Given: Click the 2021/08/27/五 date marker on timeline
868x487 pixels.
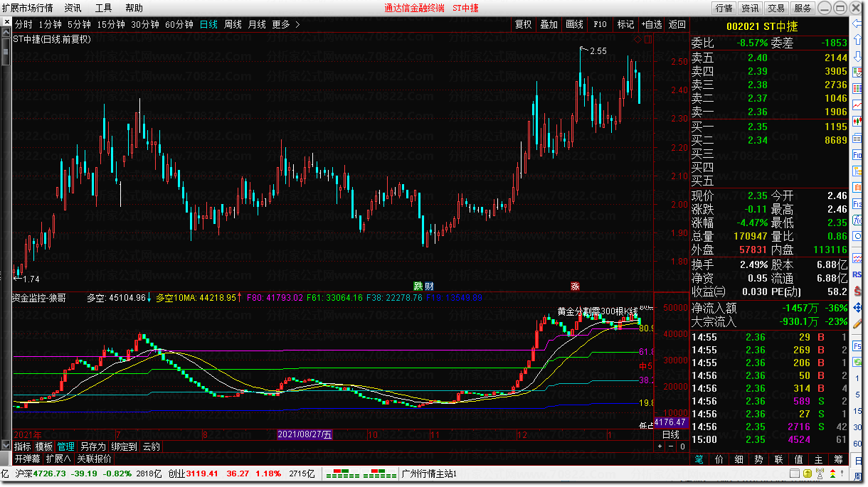Looking at the screenshot, I should pyautogui.click(x=305, y=434).
